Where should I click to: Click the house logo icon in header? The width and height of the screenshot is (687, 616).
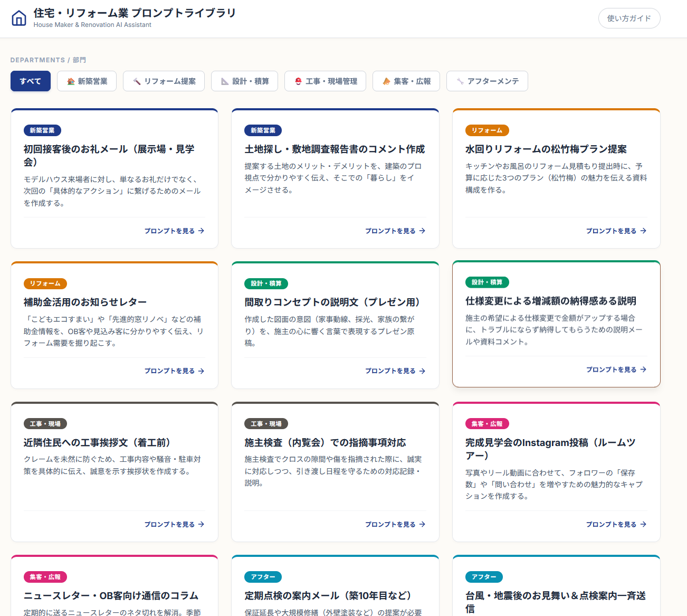(19, 18)
